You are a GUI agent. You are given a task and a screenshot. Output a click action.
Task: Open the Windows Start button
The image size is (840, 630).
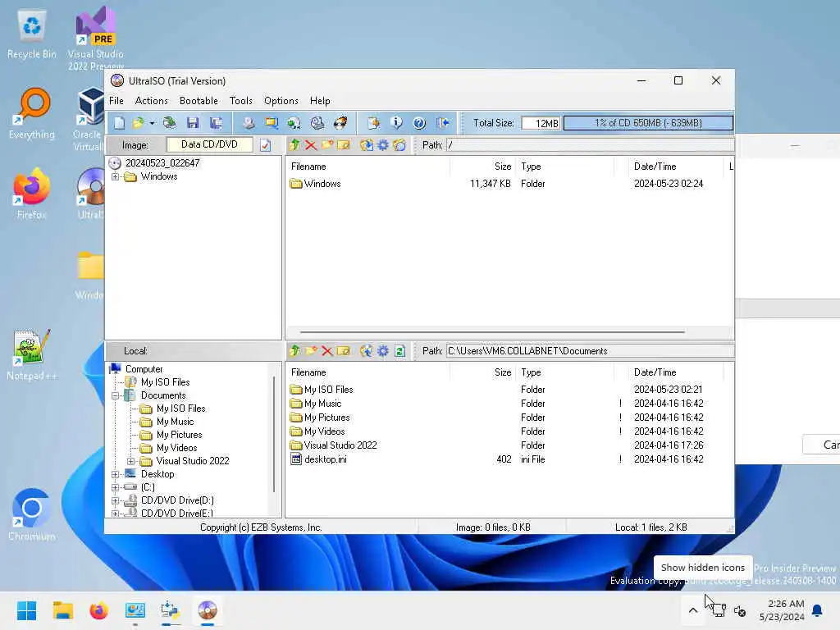coord(27,610)
